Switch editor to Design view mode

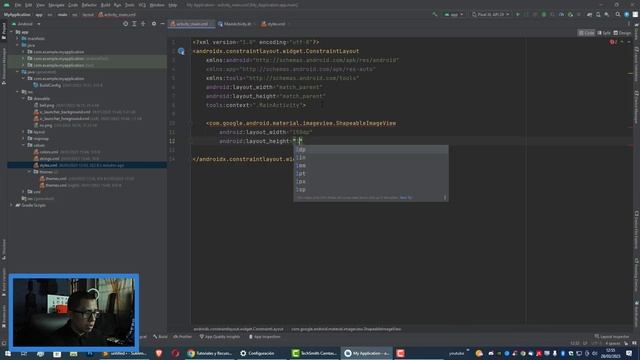pyautogui.click(x=622, y=33)
